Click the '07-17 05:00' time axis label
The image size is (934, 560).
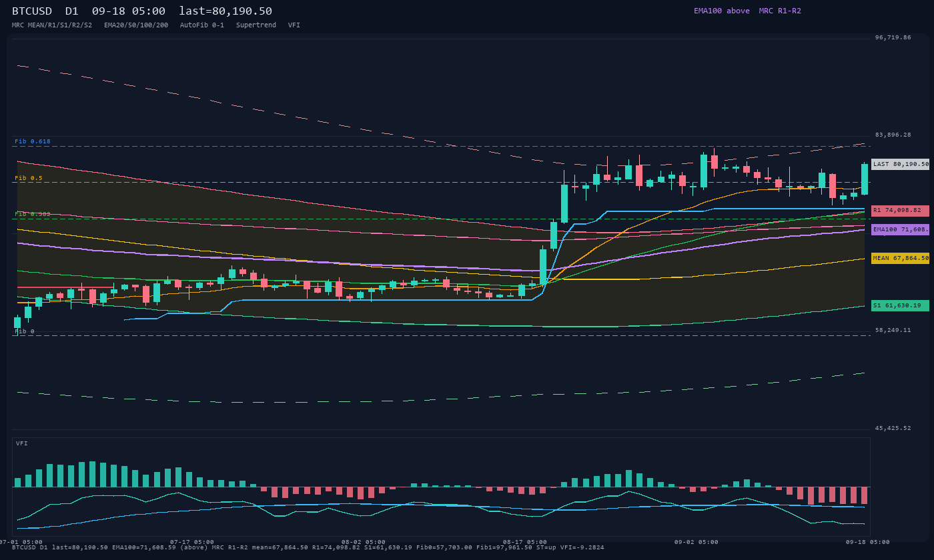192,542
